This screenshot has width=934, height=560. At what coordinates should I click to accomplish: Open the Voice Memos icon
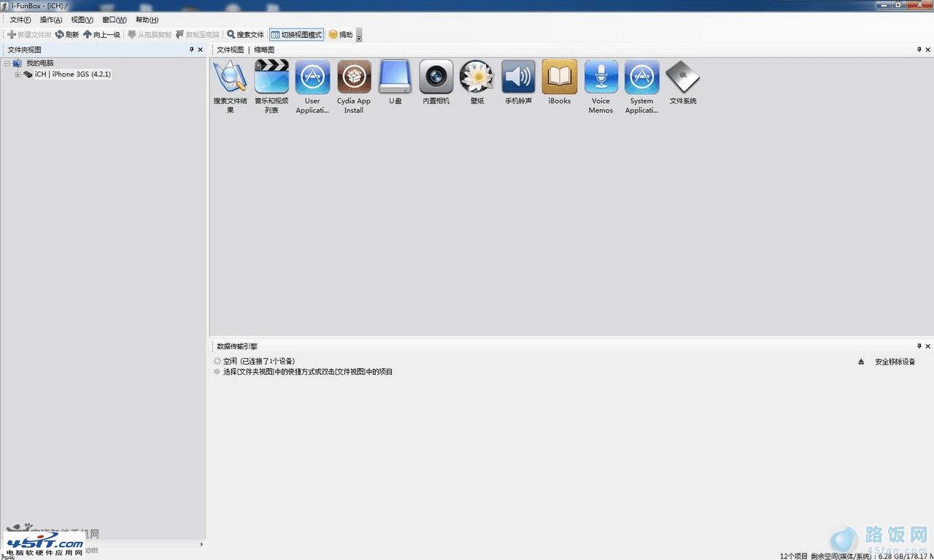pos(601,87)
